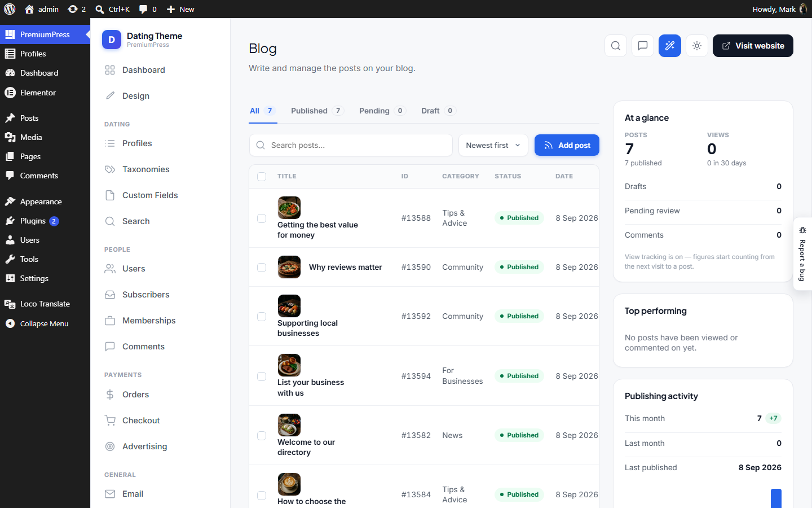Toggle the light mode sun icon

click(x=697, y=46)
